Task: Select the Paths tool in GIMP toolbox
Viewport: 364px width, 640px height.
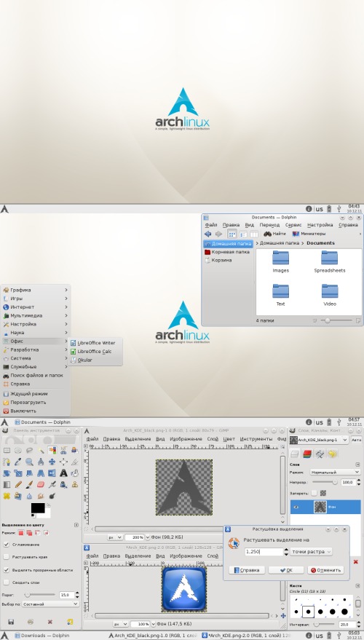Action: coord(7,462)
